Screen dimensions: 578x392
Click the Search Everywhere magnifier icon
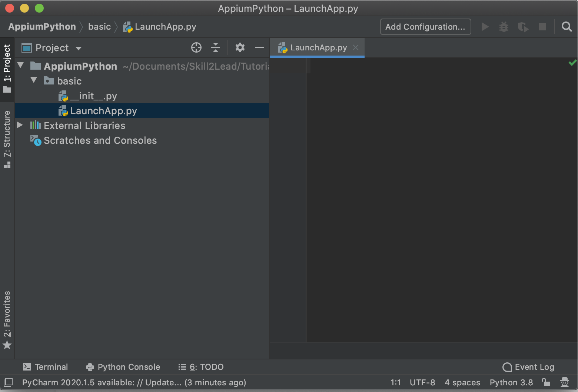point(567,27)
